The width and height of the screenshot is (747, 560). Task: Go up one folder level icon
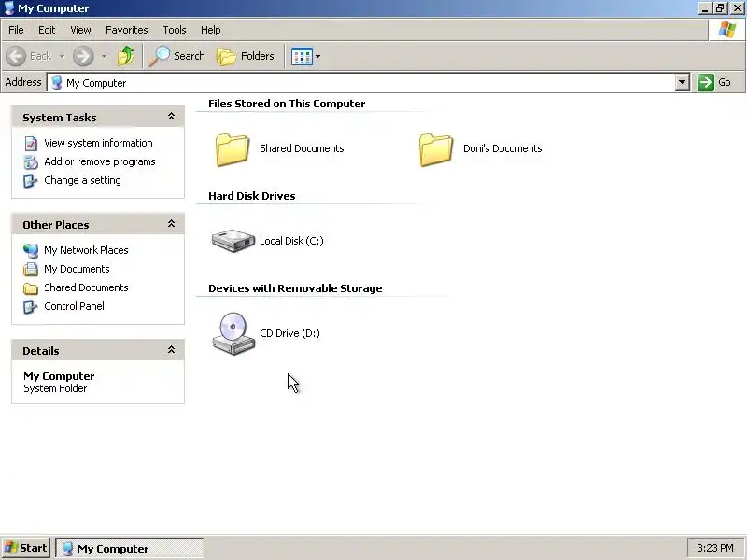click(x=126, y=56)
